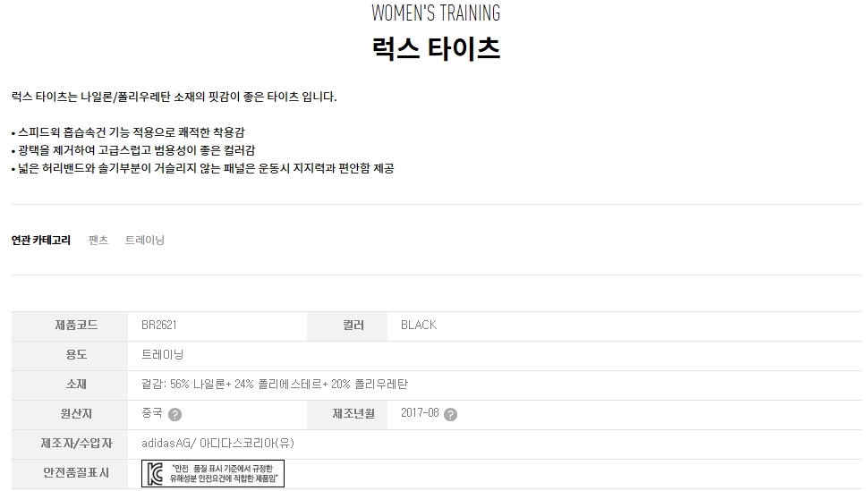The width and height of the screenshot is (868, 491).
Task: Open the 팬츠 related category link
Action: tap(98, 241)
